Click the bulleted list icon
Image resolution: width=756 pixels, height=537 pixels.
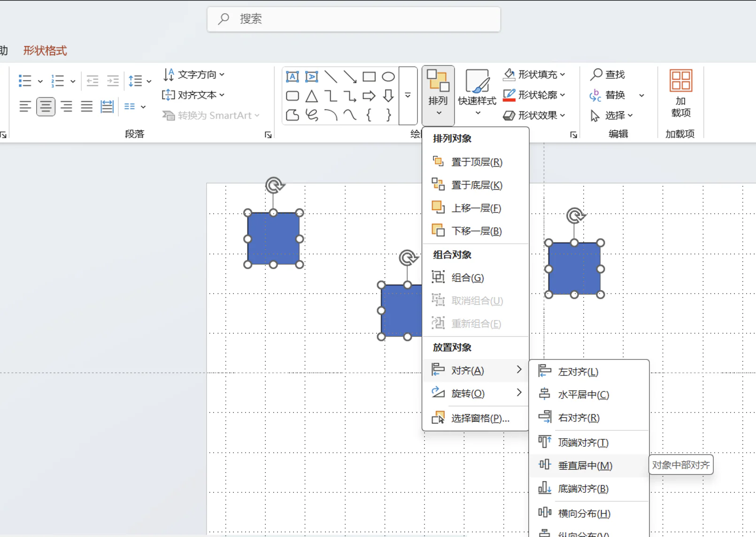[x=25, y=81]
